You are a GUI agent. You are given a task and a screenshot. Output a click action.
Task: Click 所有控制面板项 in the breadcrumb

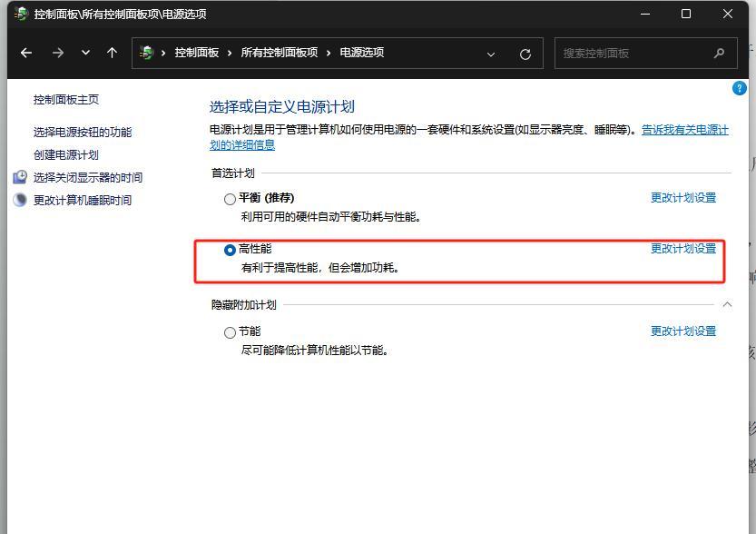click(x=279, y=53)
